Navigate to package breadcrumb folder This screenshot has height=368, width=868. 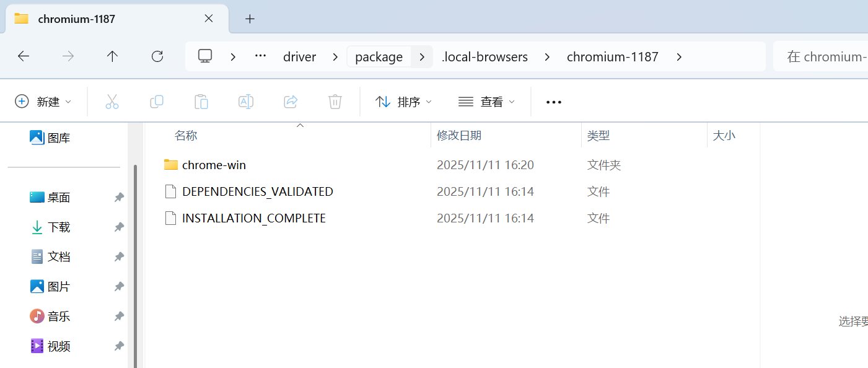(379, 56)
